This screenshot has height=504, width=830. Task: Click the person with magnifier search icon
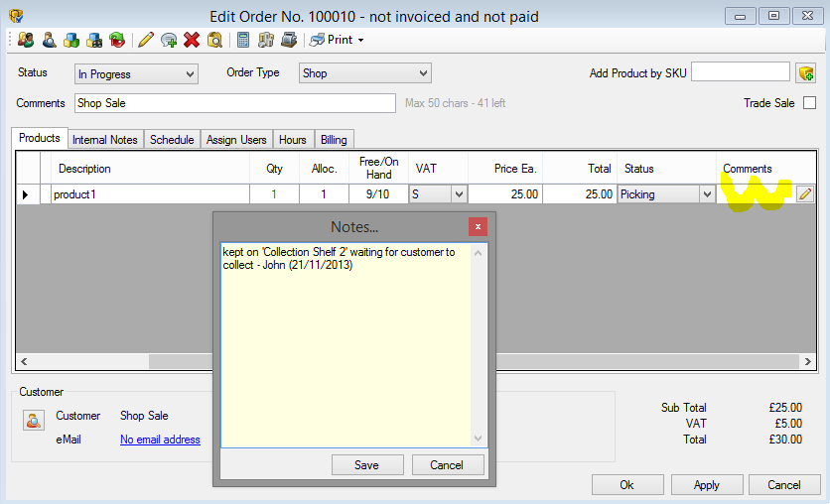48,40
